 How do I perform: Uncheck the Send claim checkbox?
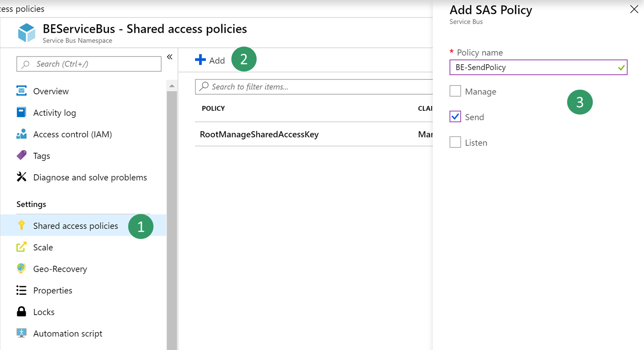[455, 117]
